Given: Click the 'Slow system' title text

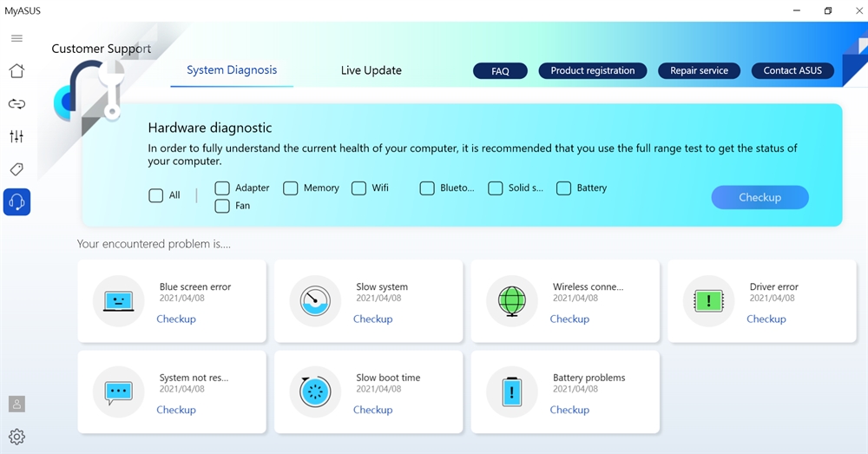Looking at the screenshot, I should tap(381, 286).
